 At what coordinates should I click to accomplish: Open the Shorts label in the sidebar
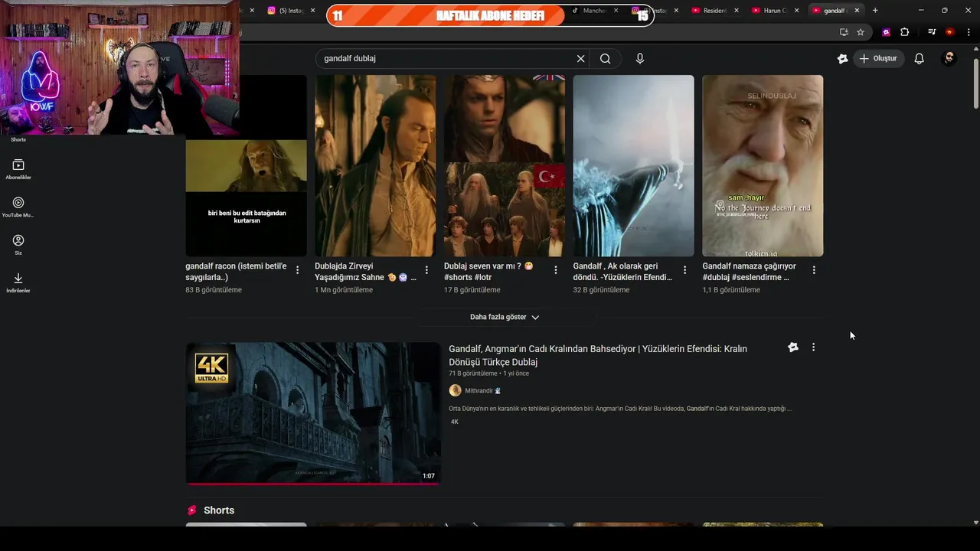(18, 139)
